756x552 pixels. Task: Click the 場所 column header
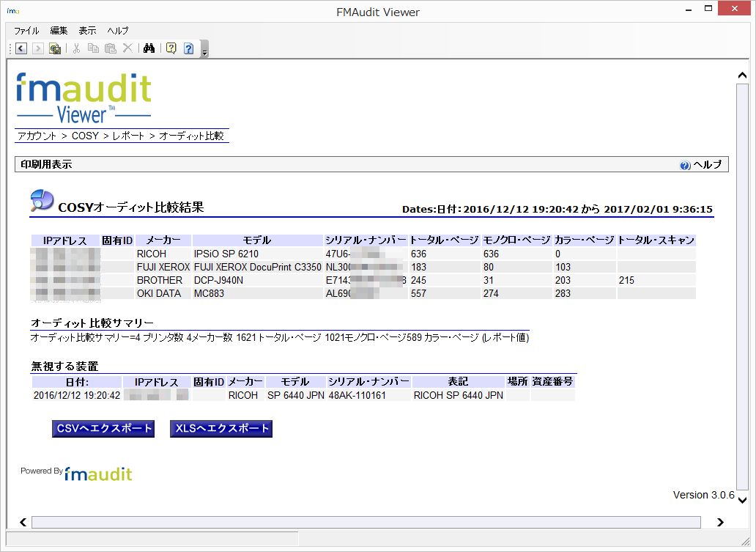coord(518,382)
